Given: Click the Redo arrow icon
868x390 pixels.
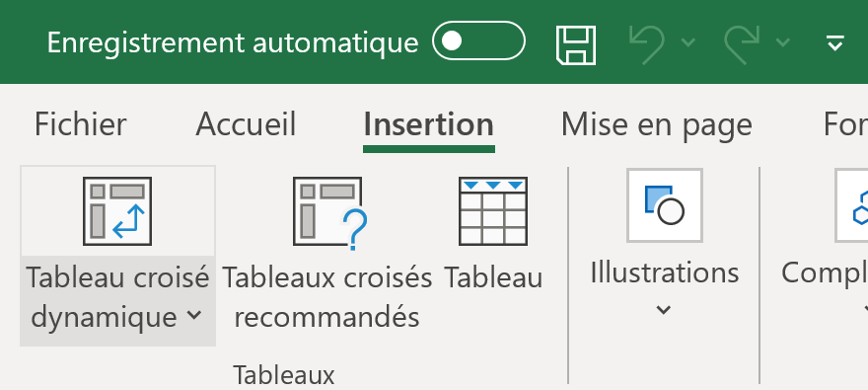Looking at the screenshot, I should coord(743,43).
